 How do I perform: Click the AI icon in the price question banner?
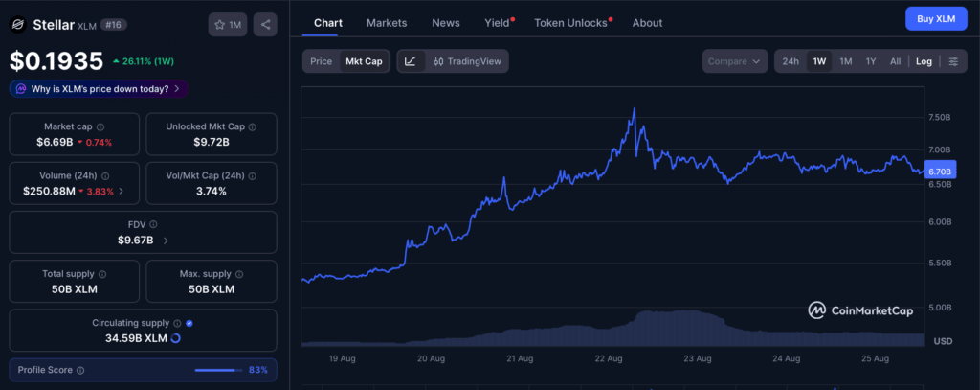[x=21, y=89]
